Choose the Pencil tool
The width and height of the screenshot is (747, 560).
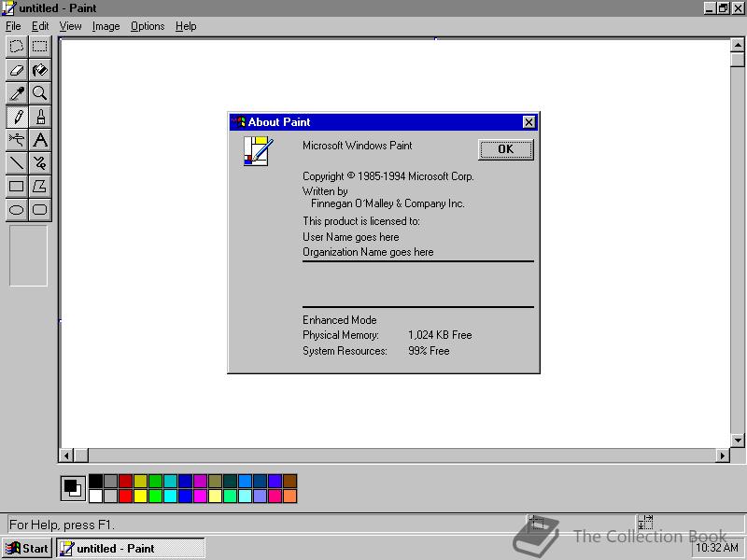17,117
